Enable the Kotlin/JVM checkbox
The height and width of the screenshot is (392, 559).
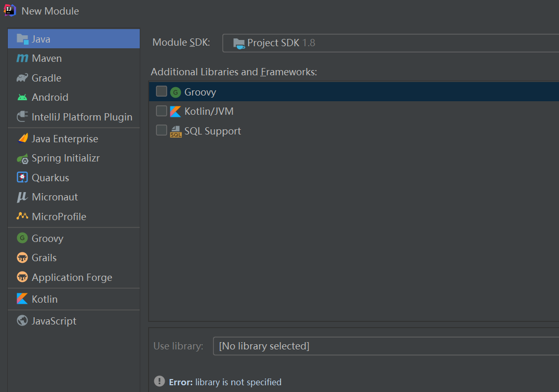(x=162, y=111)
